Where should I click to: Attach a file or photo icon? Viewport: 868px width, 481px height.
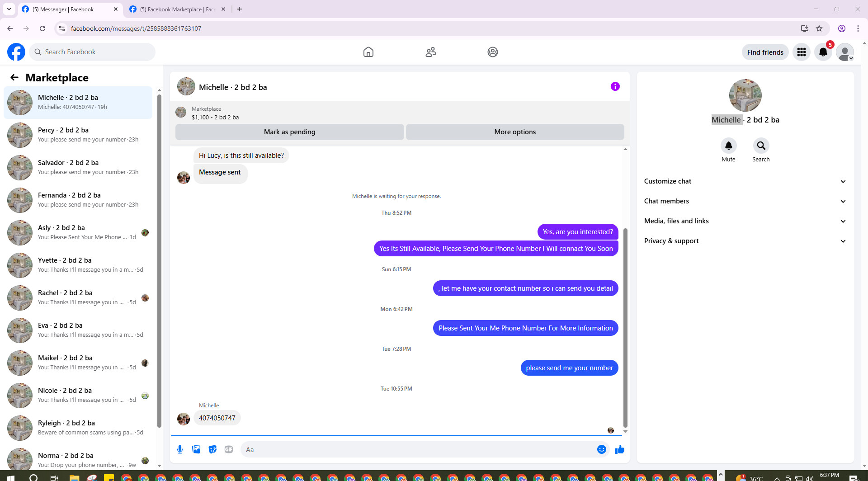point(196,449)
